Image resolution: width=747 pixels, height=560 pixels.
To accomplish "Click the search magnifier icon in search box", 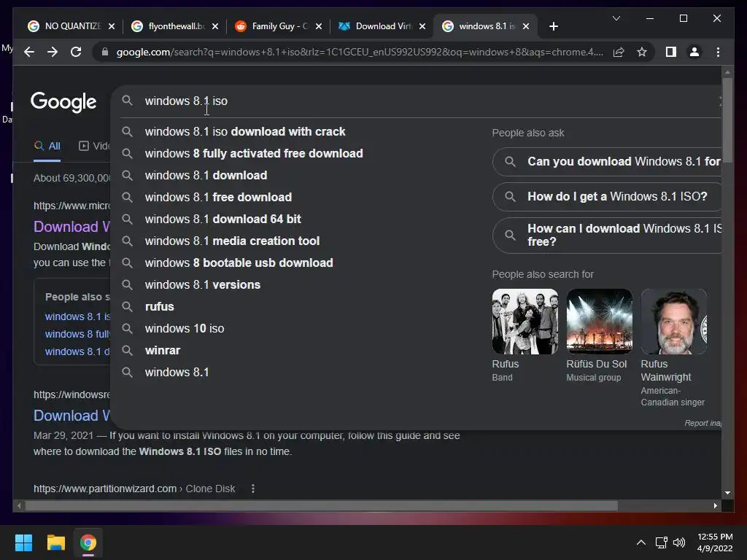I will point(127,101).
